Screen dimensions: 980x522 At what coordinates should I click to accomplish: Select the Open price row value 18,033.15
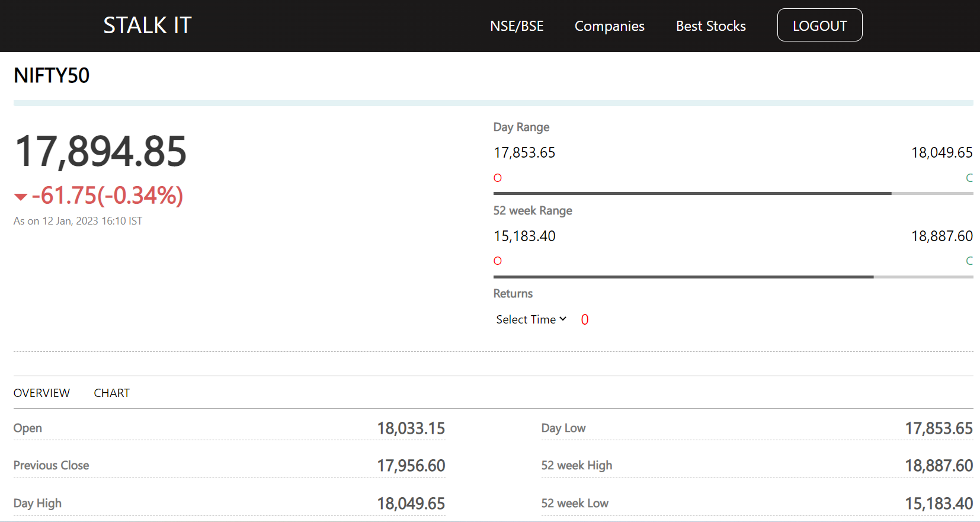(411, 428)
